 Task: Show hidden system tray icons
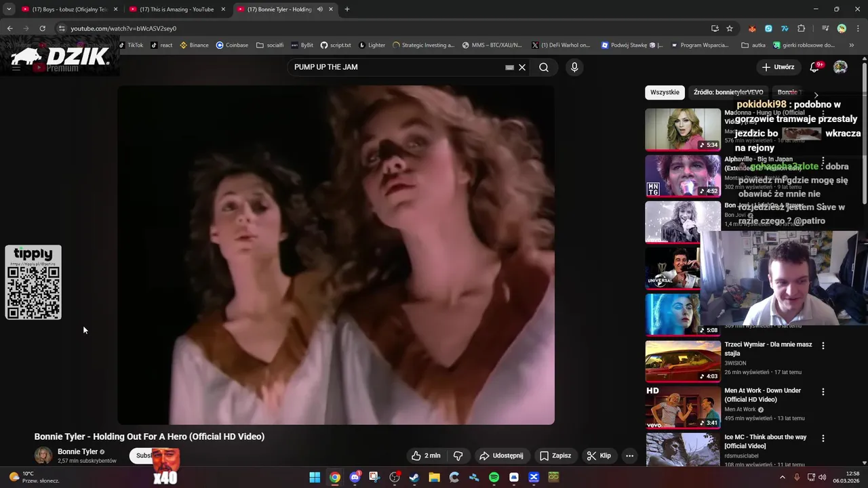[782, 477]
